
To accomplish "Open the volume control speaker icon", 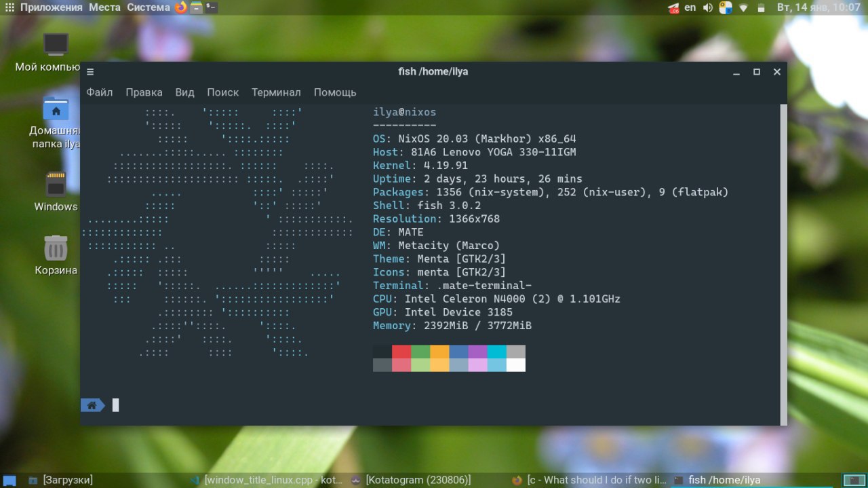I will (708, 7).
